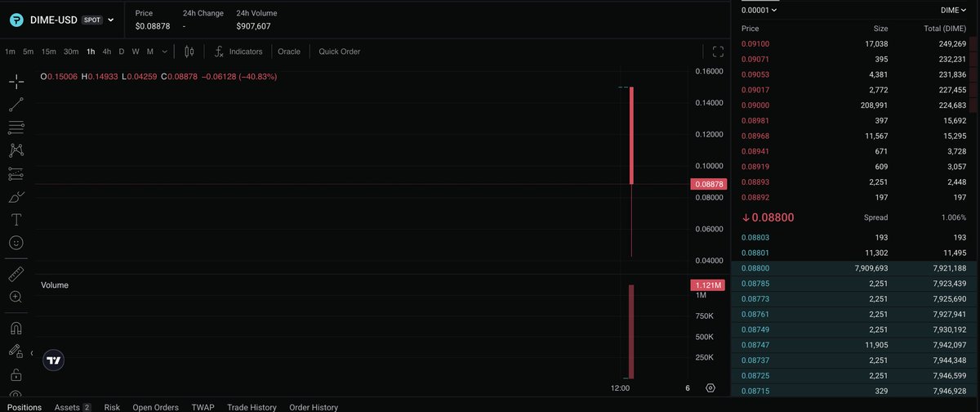The width and height of the screenshot is (980, 412).
Task: Open the Risk tab
Action: (112, 406)
